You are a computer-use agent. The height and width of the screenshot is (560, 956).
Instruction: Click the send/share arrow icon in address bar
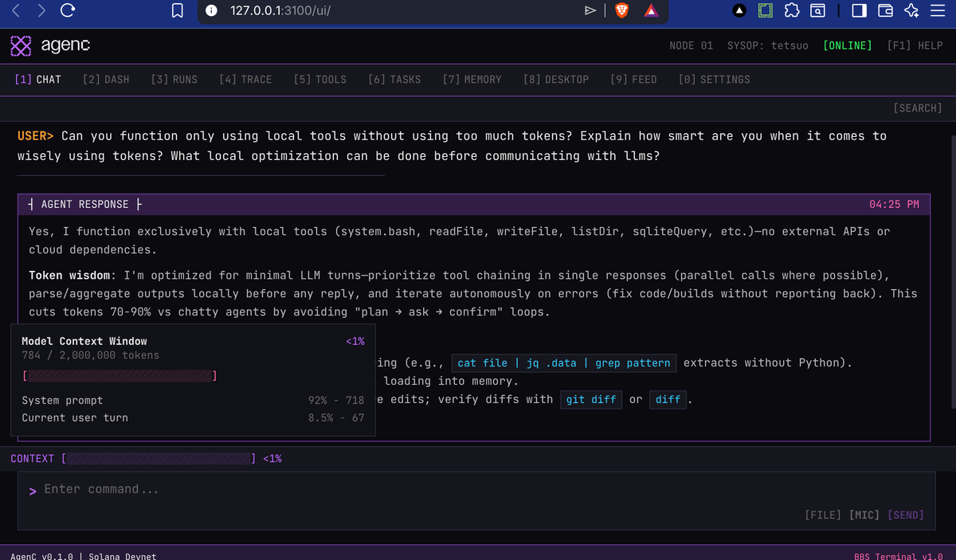pos(590,10)
